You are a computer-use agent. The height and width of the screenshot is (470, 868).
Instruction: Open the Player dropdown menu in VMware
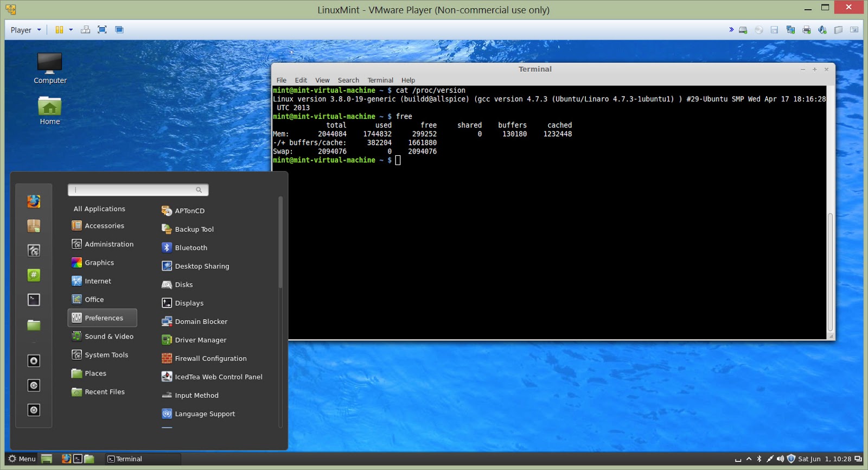tap(25, 30)
